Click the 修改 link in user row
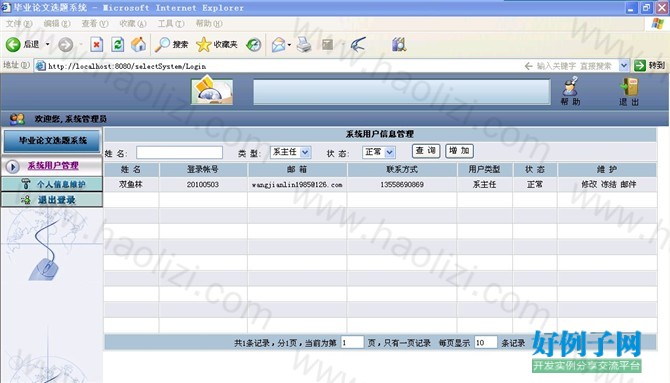670x383 pixels. pos(589,184)
